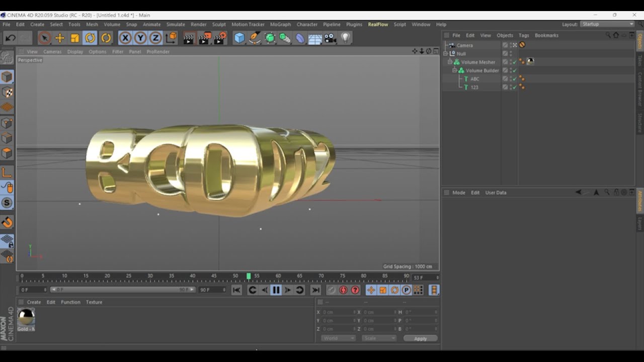644x362 pixels.
Task: Toggle 123 object enable checkmark
Action: tap(514, 87)
